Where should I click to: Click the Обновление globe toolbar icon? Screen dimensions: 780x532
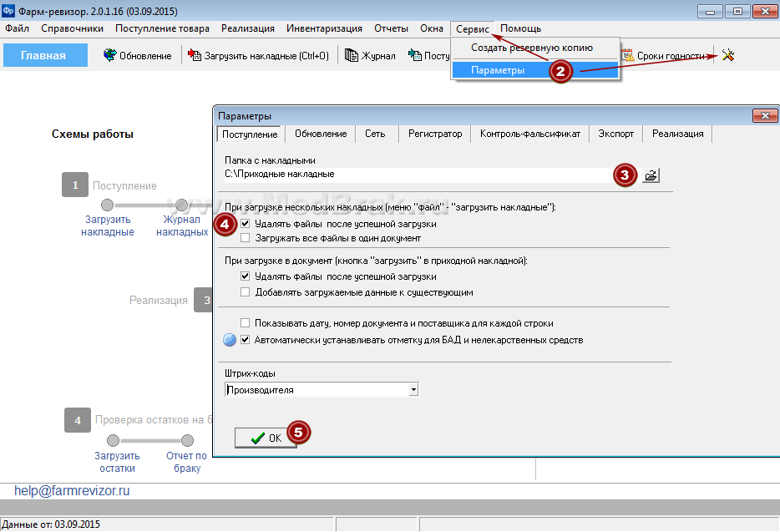click(110, 55)
